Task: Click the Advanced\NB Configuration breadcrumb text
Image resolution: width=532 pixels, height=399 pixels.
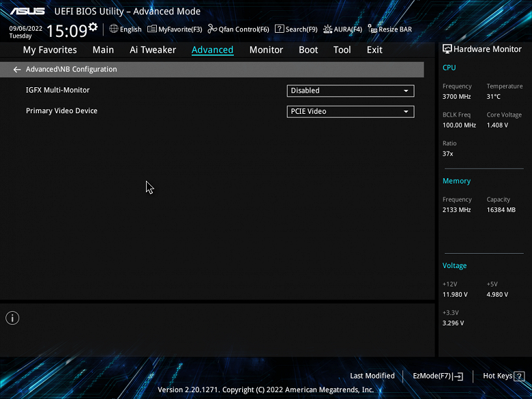Action: 71,69
